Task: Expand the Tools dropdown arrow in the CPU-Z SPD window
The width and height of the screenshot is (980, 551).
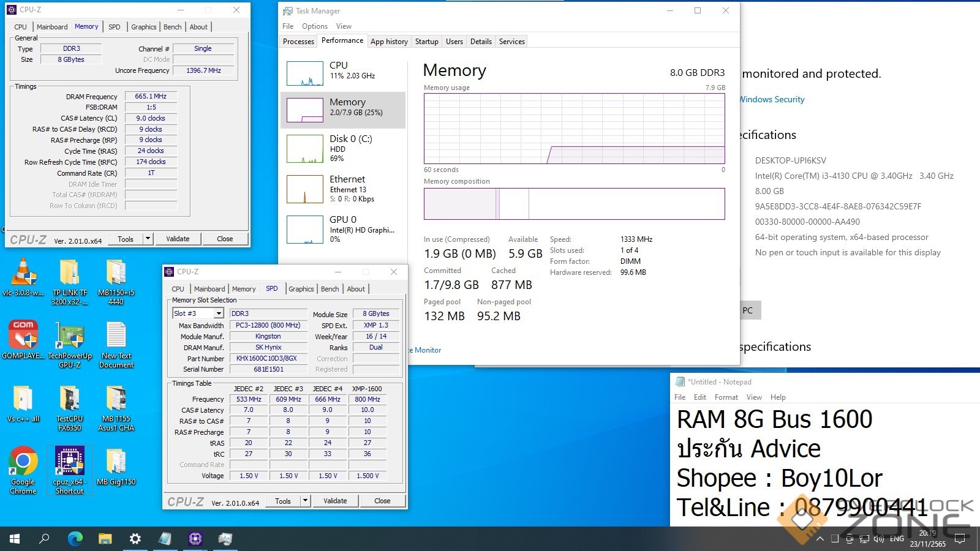Action: (x=305, y=501)
